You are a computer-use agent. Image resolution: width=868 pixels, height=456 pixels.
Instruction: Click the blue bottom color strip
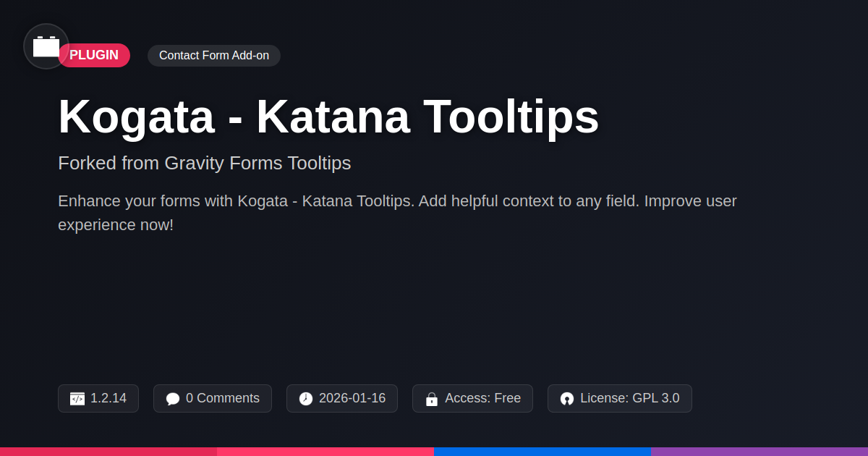click(542, 452)
